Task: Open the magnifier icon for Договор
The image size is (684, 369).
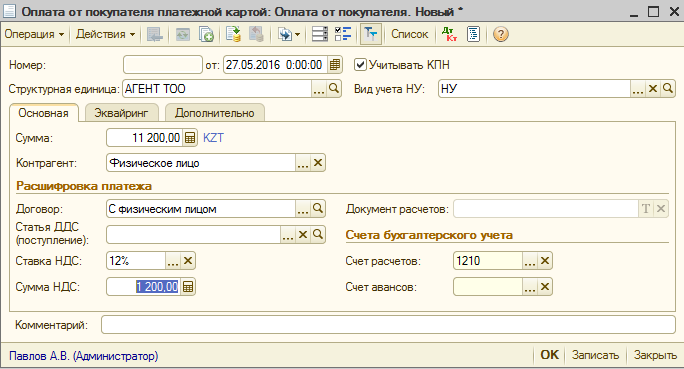Action: click(318, 208)
